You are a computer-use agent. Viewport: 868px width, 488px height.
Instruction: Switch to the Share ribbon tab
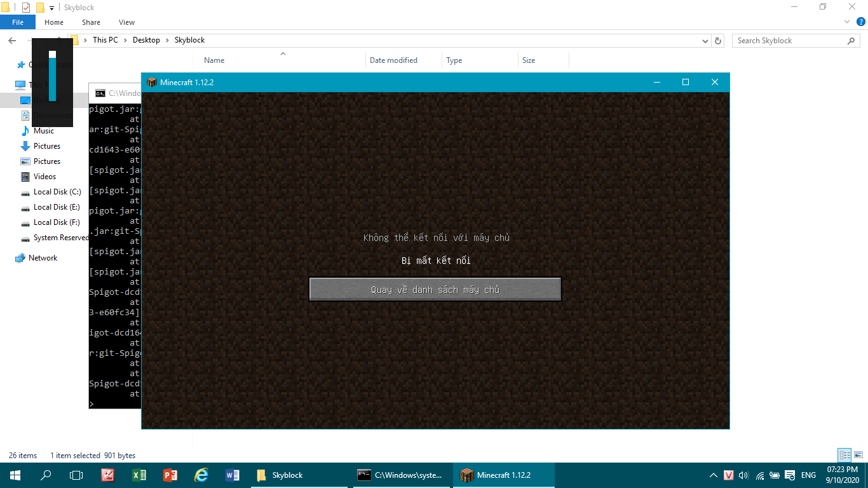[x=91, y=22]
